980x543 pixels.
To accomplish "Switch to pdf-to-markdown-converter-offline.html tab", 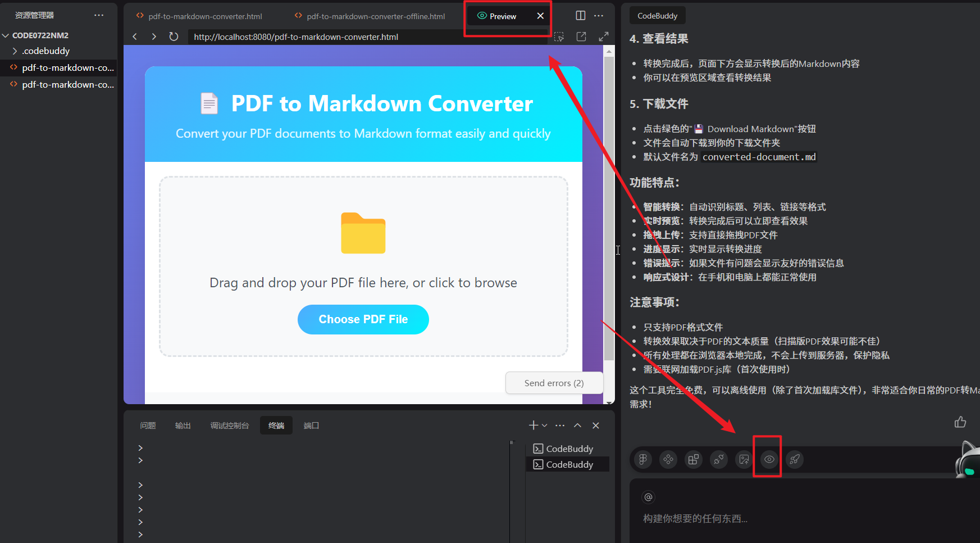I will tap(370, 16).
